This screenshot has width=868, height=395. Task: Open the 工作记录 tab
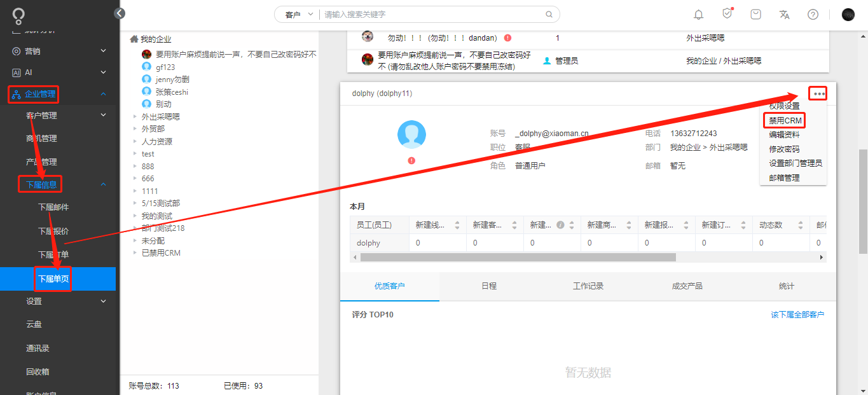588,286
